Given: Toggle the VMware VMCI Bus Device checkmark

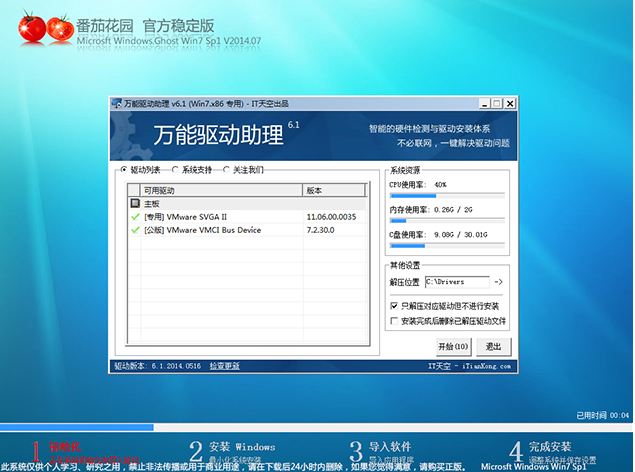Looking at the screenshot, I should click(135, 230).
